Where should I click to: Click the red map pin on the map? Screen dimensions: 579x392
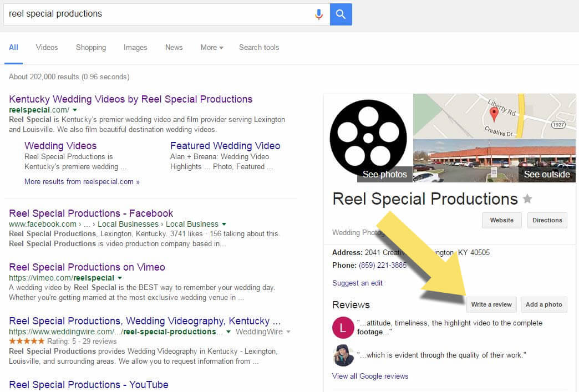(494, 114)
